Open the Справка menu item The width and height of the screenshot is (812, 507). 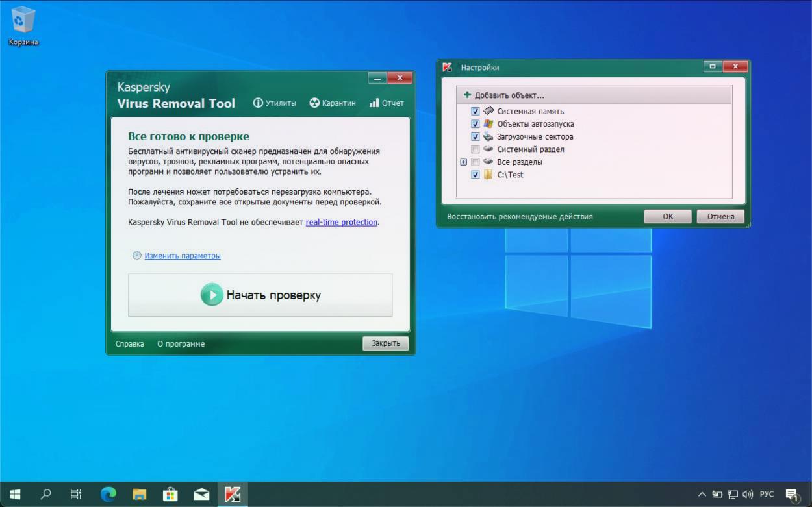tap(130, 344)
